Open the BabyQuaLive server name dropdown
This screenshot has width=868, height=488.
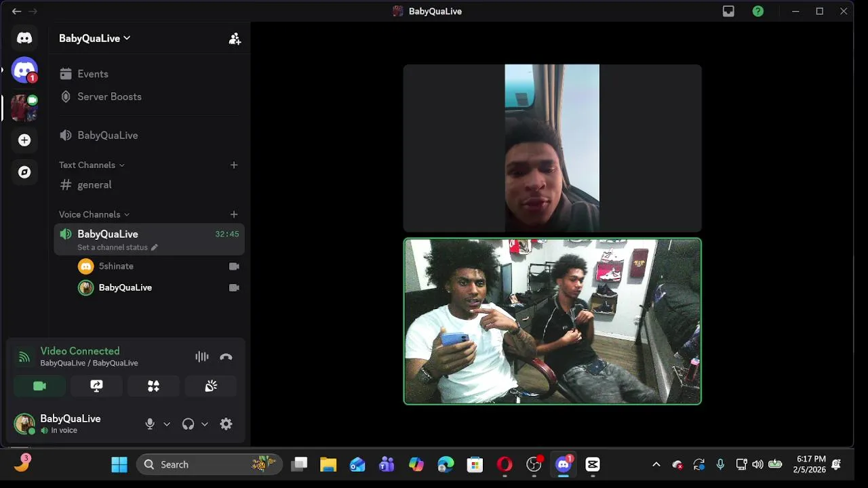click(95, 39)
